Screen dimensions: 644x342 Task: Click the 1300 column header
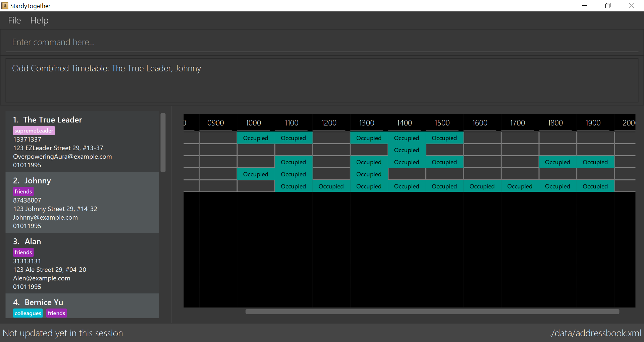coord(367,123)
